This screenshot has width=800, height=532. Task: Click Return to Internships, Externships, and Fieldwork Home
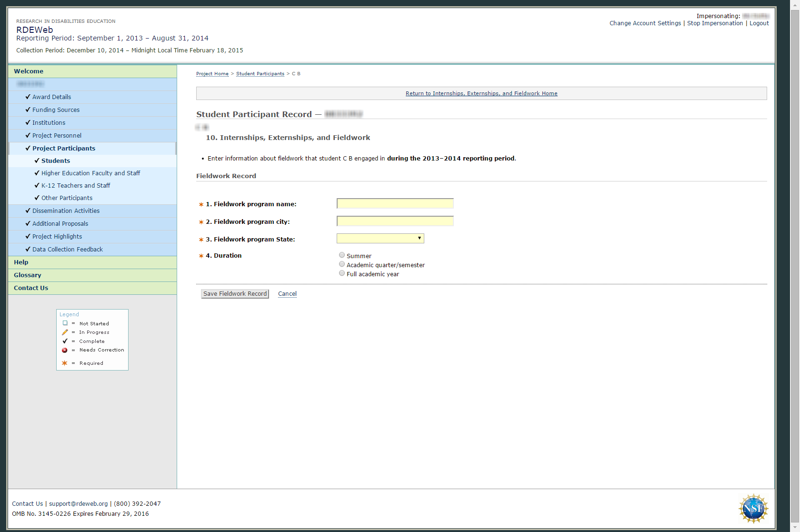(x=481, y=94)
